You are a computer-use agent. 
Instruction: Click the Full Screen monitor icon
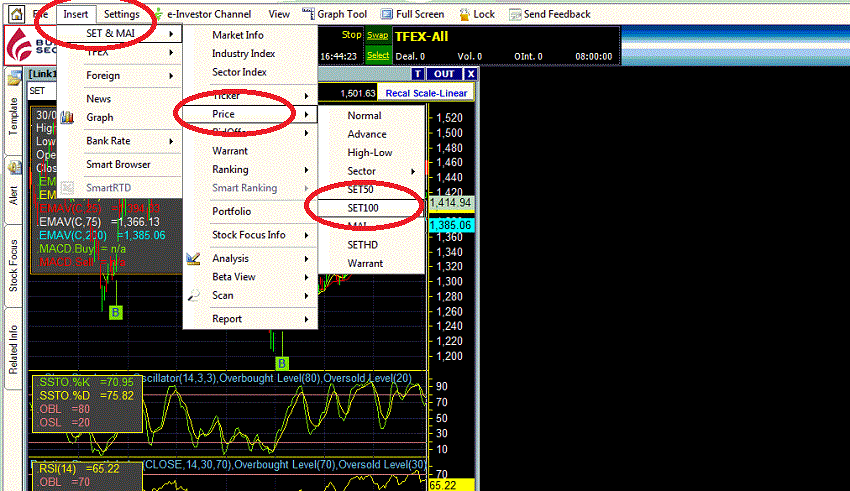coord(387,15)
